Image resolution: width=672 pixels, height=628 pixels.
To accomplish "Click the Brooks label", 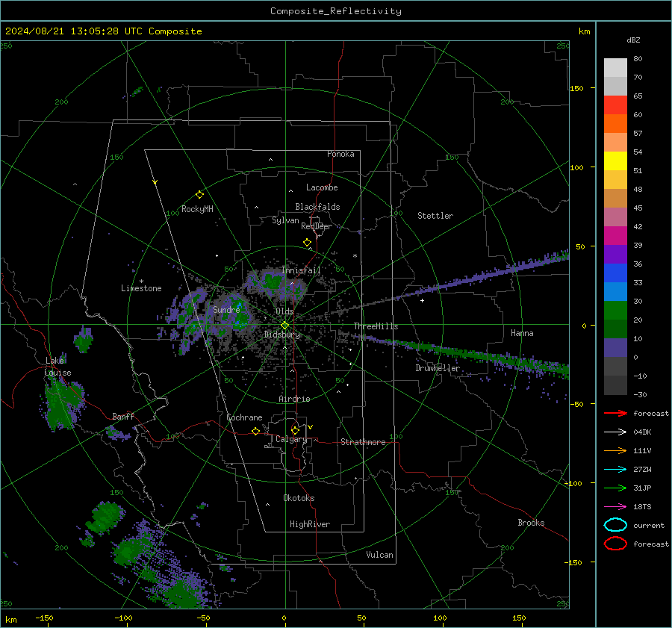I will point(531,523).
